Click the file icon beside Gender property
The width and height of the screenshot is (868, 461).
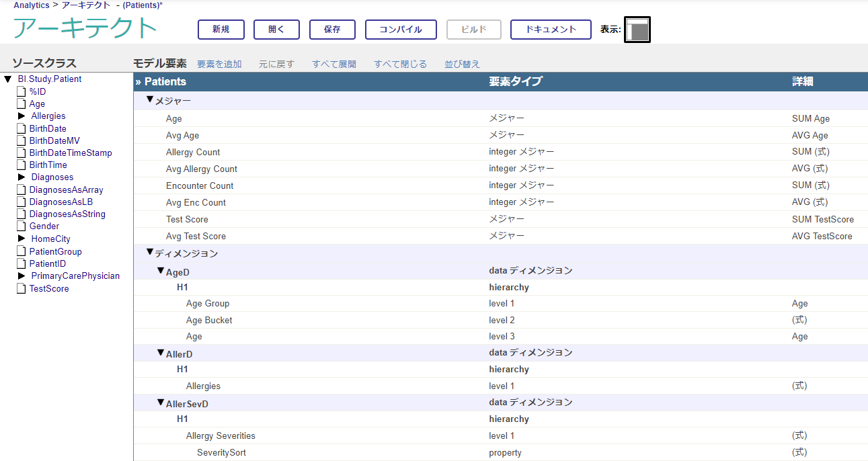point(21,226)
